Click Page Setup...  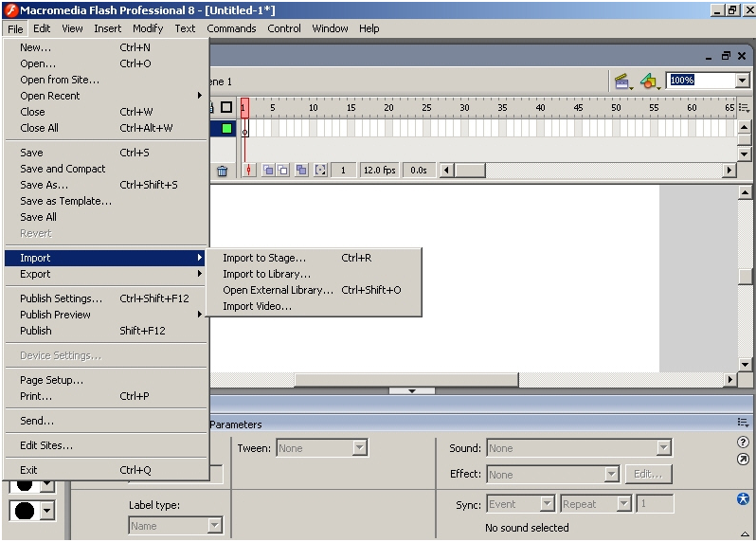(105, 380)
